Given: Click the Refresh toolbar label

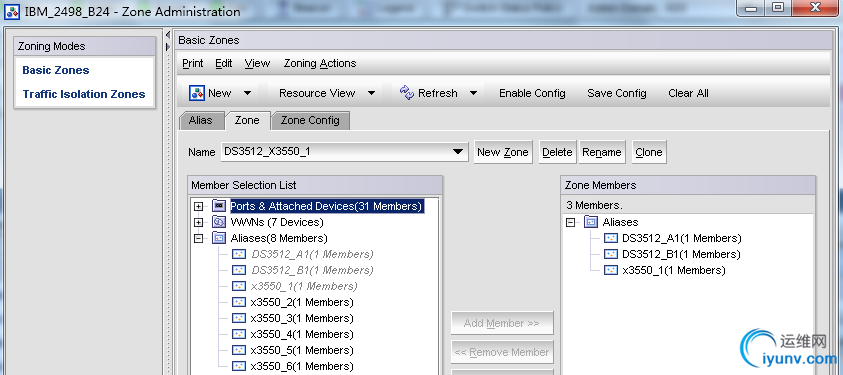Looking at the screenshot, I should (x=438, y=93).
